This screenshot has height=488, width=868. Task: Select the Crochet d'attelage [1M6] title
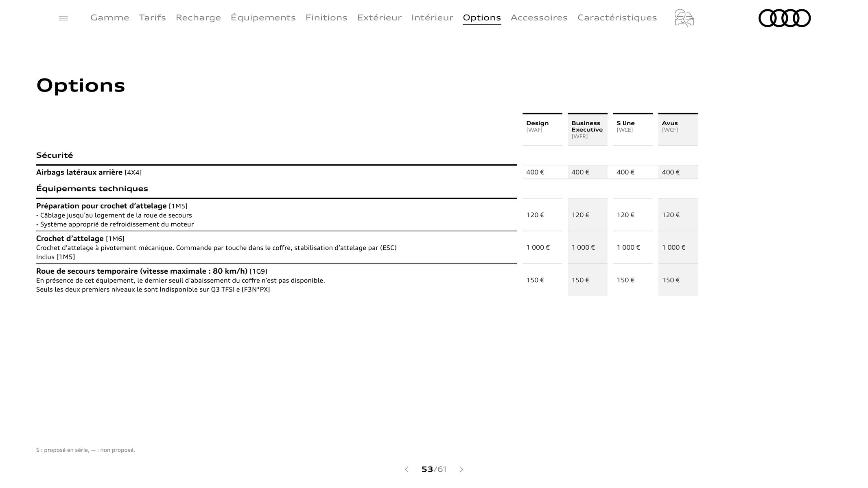click(x=80, y=239)
